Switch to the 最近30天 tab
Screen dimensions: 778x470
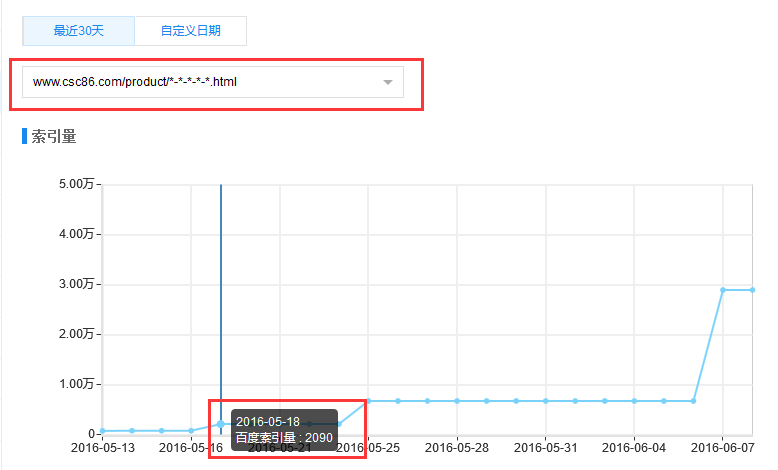click(78, 31)
